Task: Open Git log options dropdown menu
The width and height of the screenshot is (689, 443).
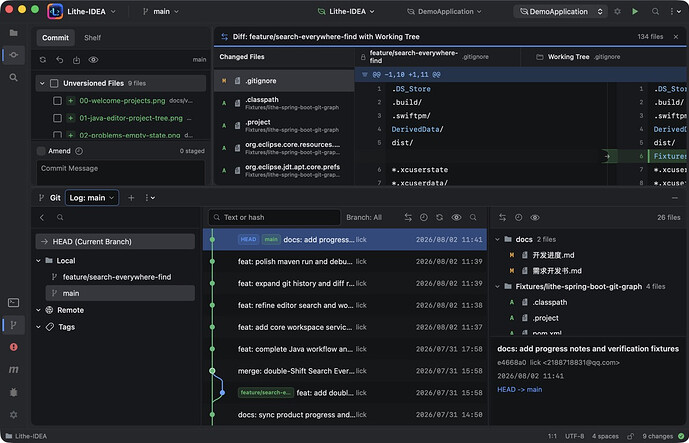Action: pos(150,198)
